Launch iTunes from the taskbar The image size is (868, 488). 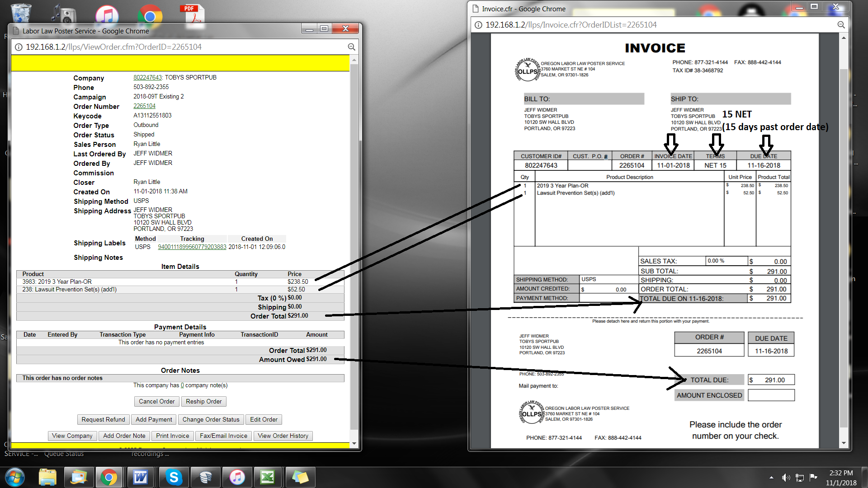(237, 477)
